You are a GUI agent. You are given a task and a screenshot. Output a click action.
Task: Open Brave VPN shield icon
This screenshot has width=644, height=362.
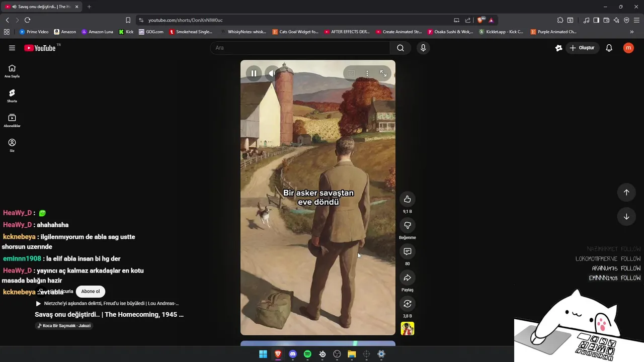coord(626,20)
